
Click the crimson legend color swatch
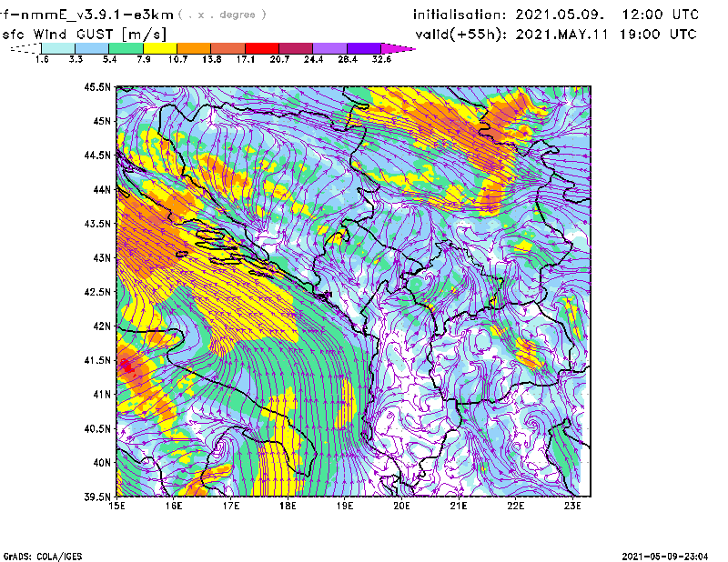pyautogui.click(x=296, y=48)
